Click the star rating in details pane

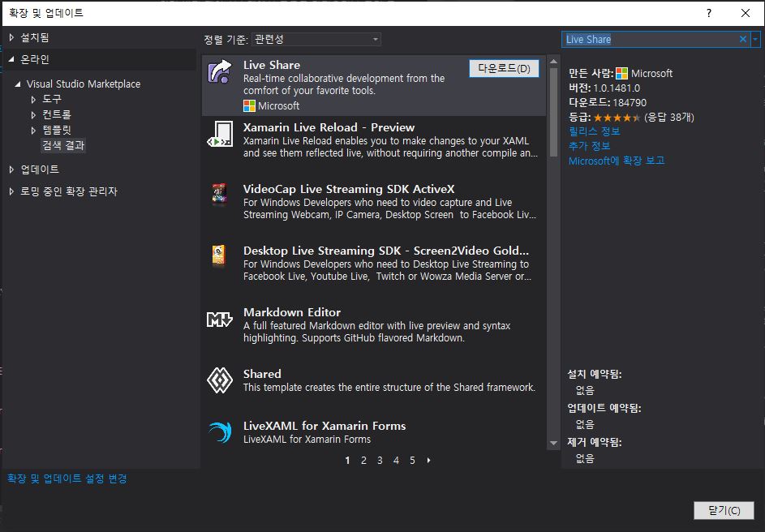click(617, 118)
